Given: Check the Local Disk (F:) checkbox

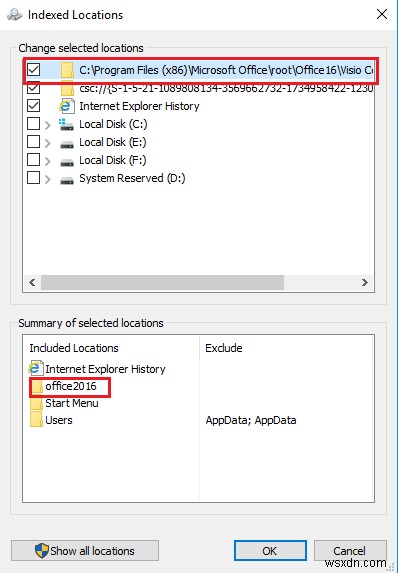Looking at the screenshot, I should 34,160.
